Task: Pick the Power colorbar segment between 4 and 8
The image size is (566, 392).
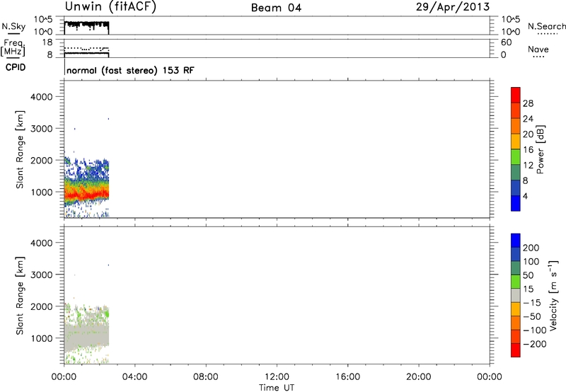Action: (x=516, y=188)
